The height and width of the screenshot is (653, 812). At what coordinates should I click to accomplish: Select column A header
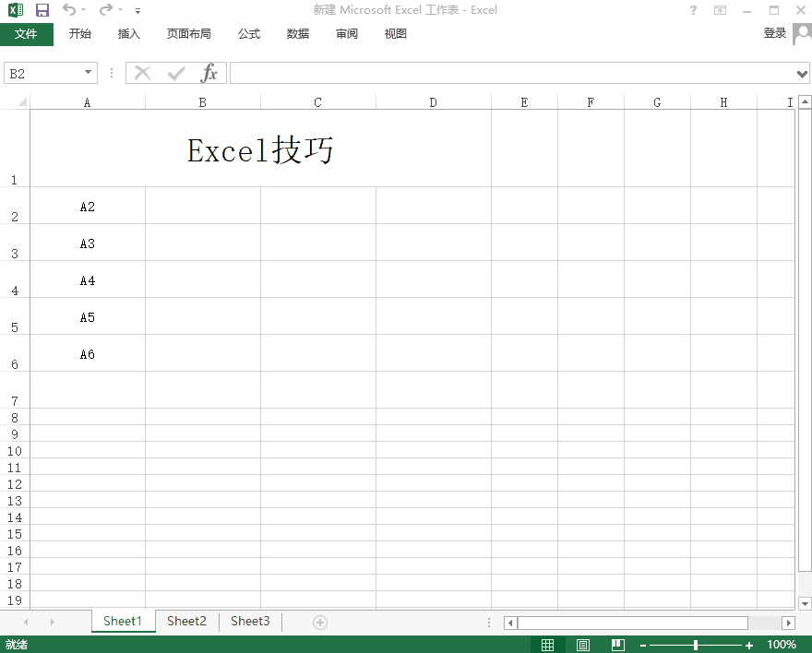click(88, 102)
